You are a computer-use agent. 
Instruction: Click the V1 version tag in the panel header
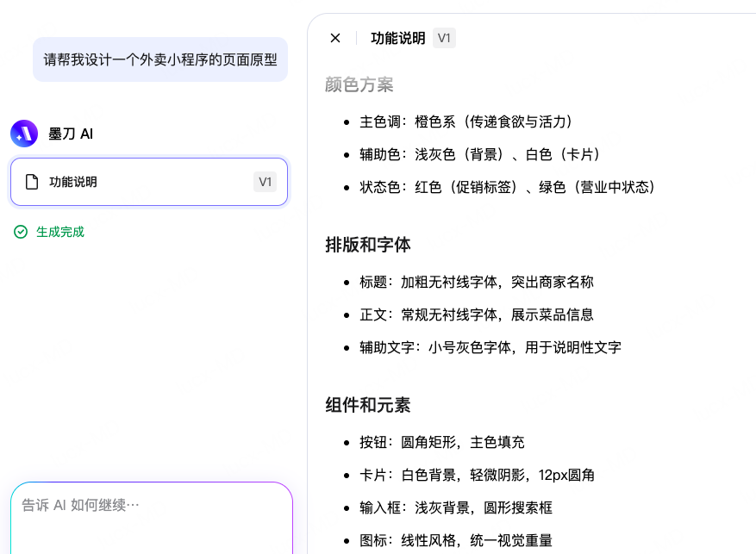444,38
